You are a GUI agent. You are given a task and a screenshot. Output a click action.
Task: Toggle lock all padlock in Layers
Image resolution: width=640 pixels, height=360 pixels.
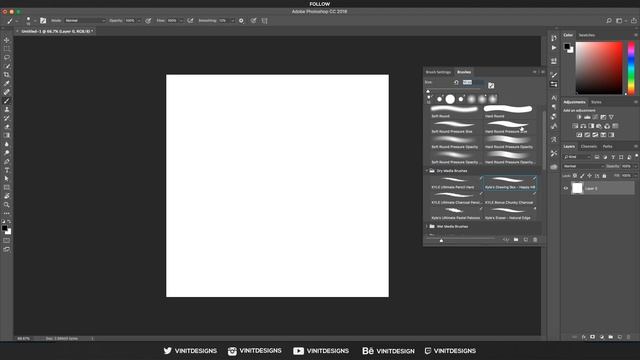(604, 176)
